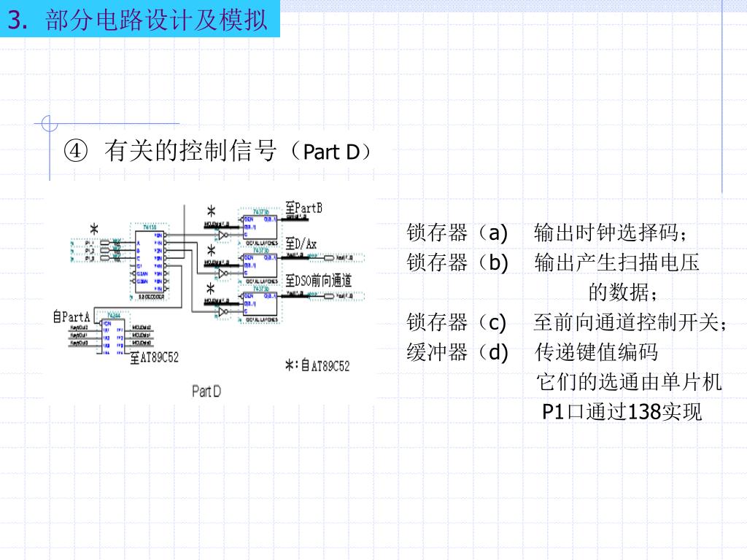This screenshot has width=747, height=560.
Task: Click the footnote "*:自AT89C52"
Action: pos(317,366)
